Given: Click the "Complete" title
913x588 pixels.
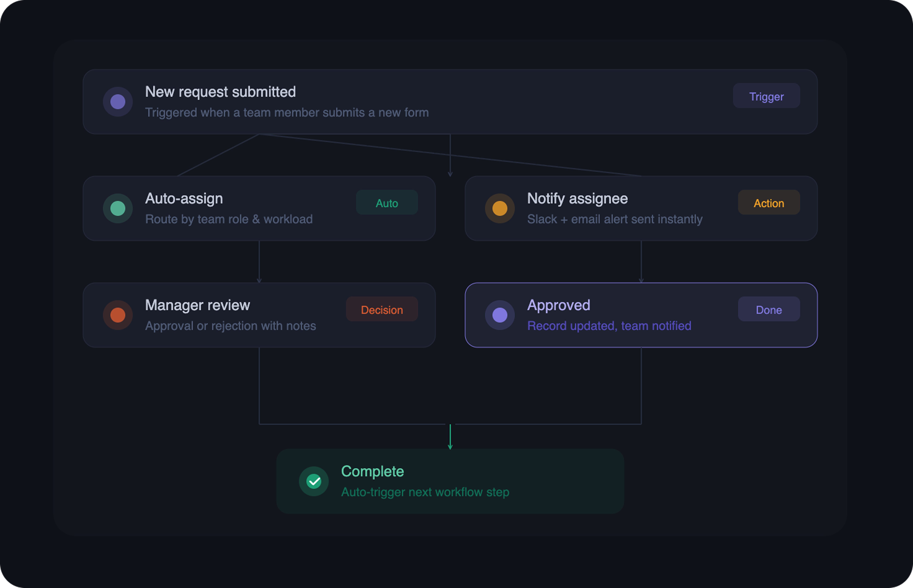Looking at the screenshot, I should click(372, 472).
